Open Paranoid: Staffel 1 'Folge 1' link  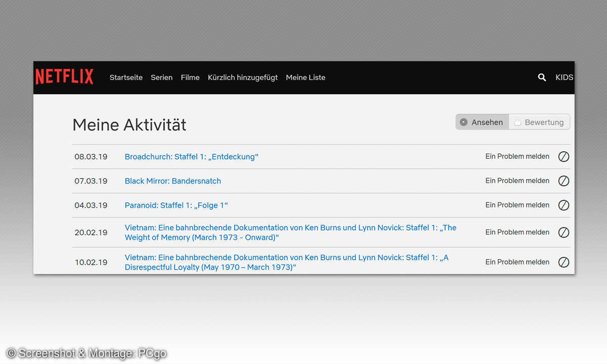177,205
